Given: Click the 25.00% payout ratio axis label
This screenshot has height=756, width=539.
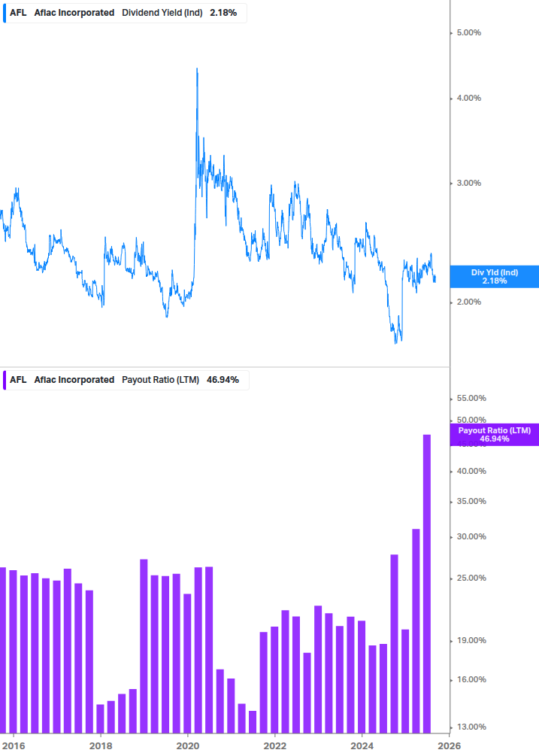Looking at the screenshot, I should pos(471,578).
